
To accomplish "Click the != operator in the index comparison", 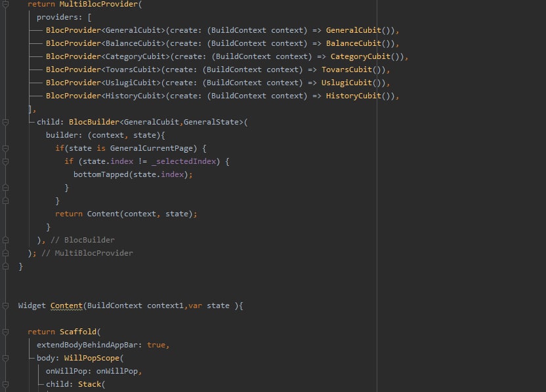I will [x=142, y=161].
